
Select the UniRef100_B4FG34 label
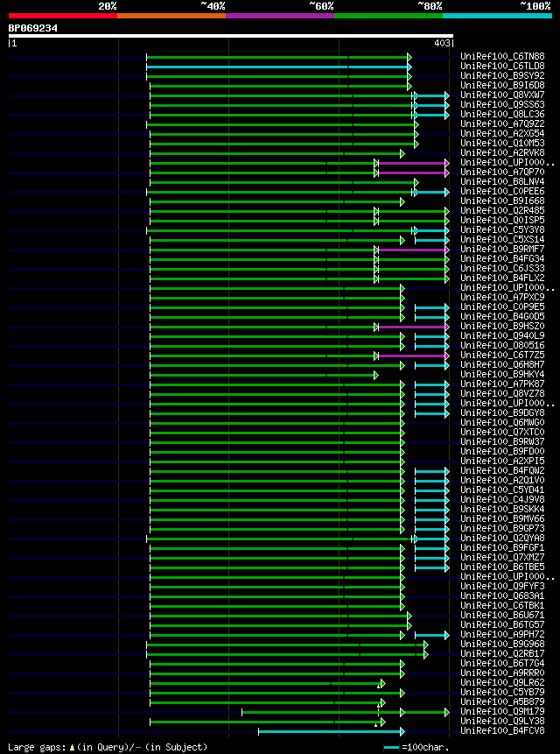click(502, 258)
